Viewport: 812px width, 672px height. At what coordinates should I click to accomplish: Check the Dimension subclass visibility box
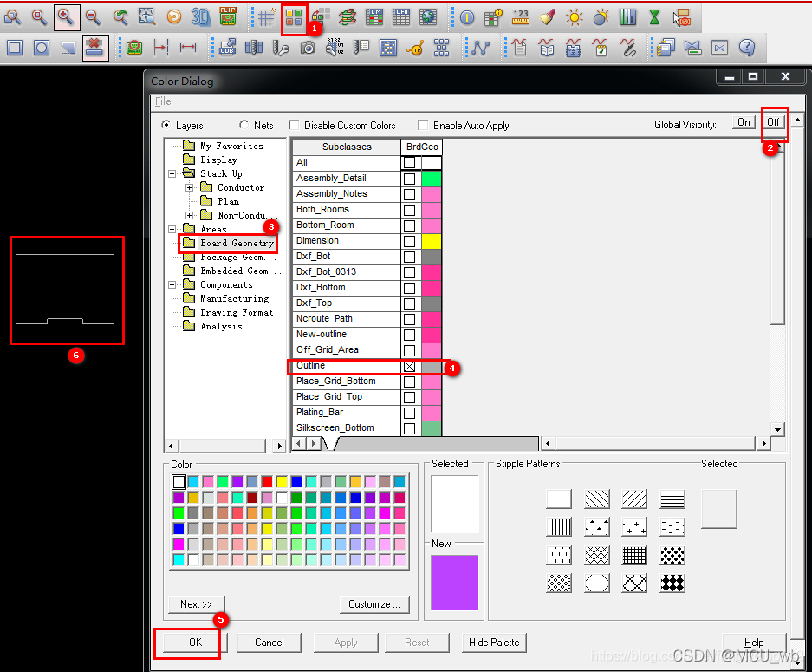409,241
